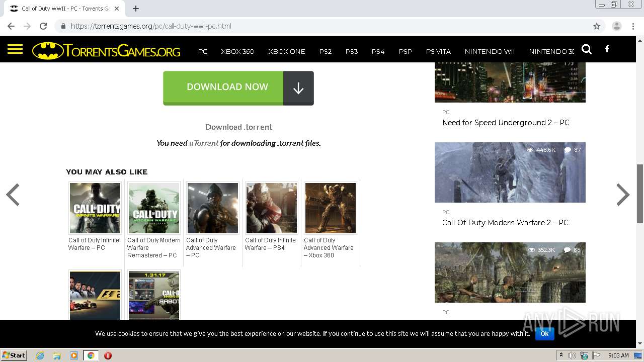Click the site padlock icon
The image size is (644, 362).
[x=63, y=26]
